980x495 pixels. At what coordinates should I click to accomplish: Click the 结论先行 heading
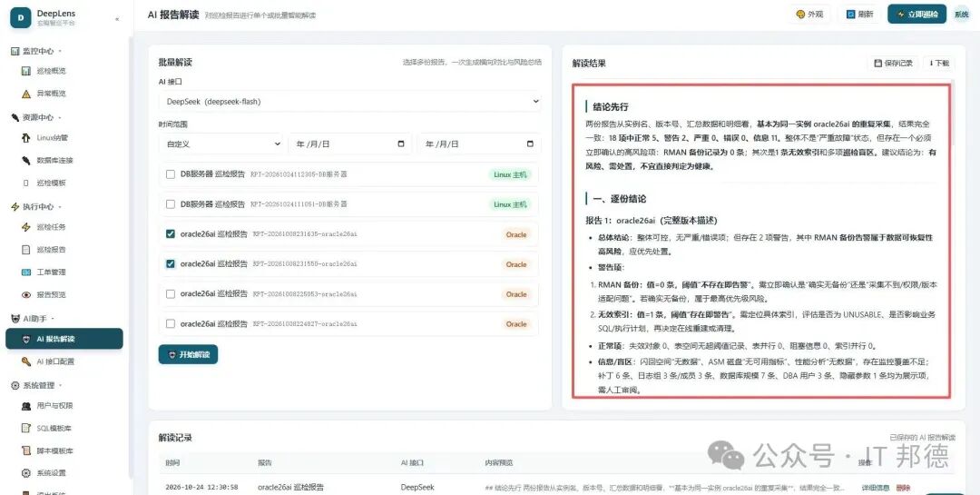(x=611, y=107)
